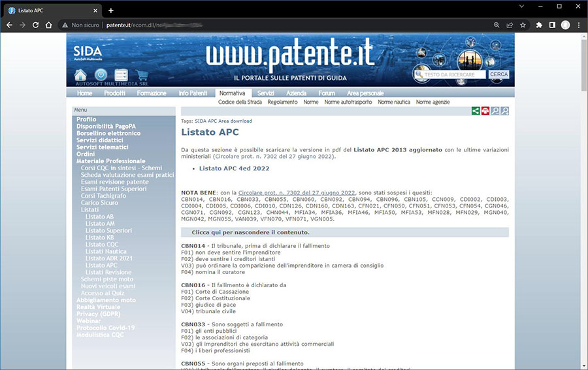The width and height of the screenshot is (588, 370).
Task: Click the checklist icon in banner
Action: coord(121,74)
